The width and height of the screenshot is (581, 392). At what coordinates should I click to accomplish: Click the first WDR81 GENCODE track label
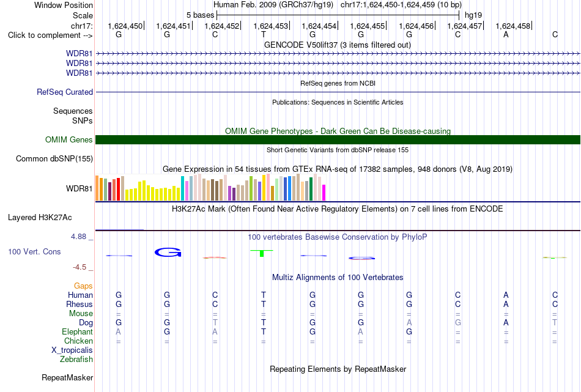pyautogui.click(x=80, y=53)
